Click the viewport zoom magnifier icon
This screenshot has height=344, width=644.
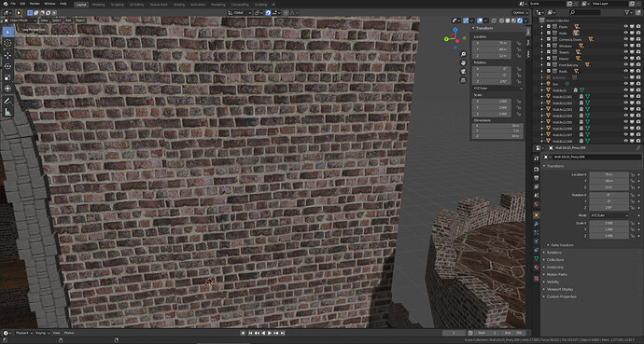tap(463, 54)
